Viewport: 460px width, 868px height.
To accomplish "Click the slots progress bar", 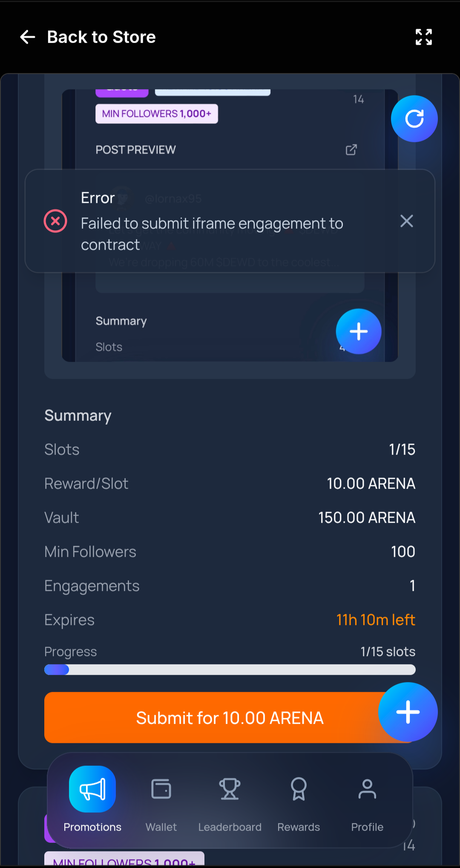I will (x=230, y=670).
